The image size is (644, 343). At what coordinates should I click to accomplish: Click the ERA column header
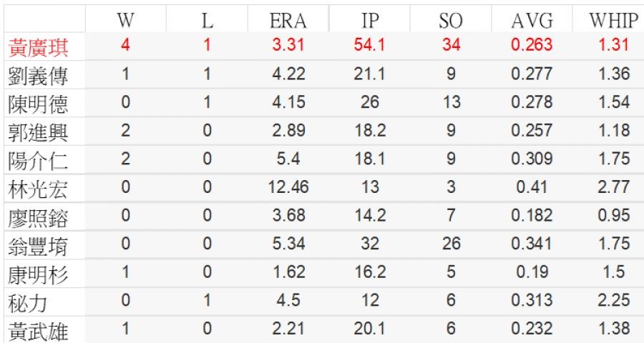288,21
